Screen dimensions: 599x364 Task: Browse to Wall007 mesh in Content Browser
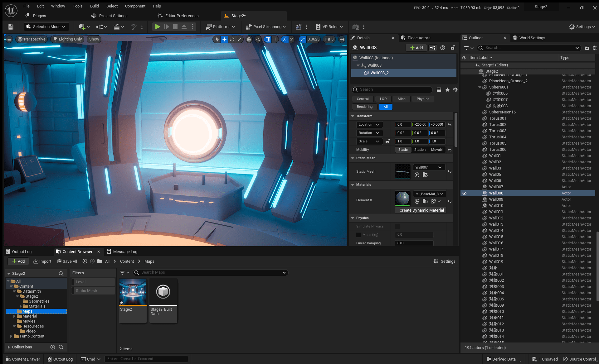coord(425,175)
